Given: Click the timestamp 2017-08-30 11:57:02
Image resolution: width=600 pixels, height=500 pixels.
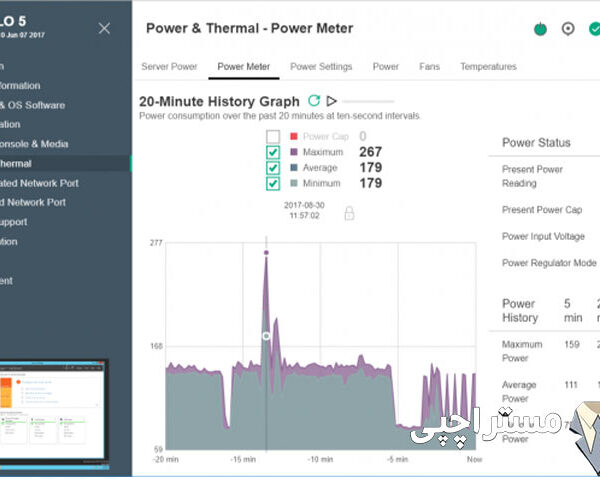Looking at the screenshot, I should point(304,210).
